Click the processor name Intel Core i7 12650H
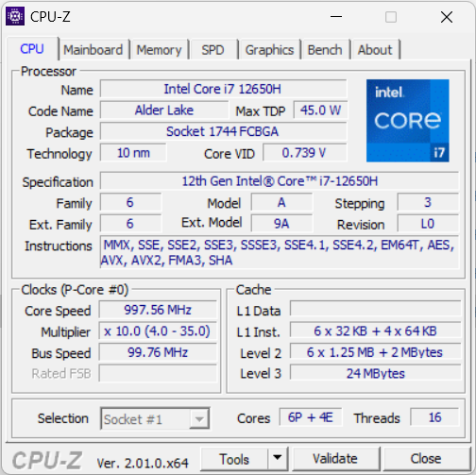 coord(223,89)
